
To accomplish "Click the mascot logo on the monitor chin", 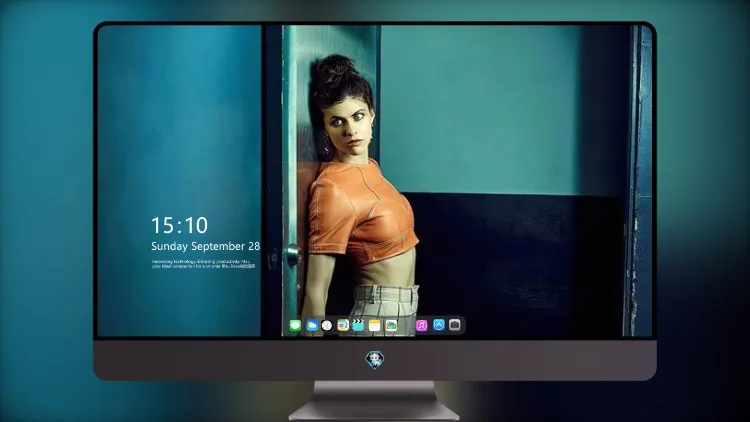I will (x=375, y=359).
